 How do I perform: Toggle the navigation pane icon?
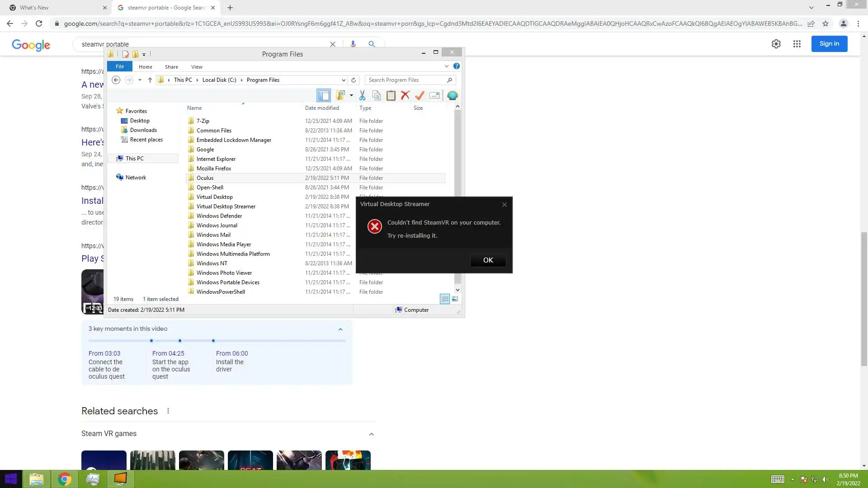point(324,95)
